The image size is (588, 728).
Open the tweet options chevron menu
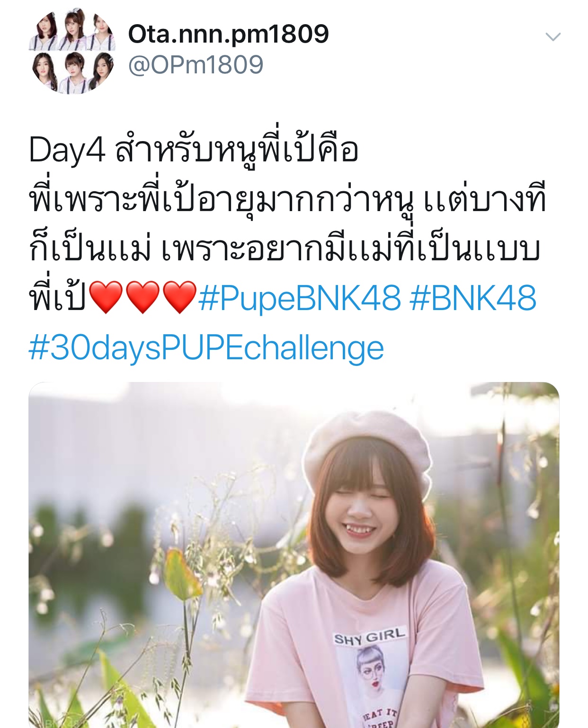(x=553, y=36)
